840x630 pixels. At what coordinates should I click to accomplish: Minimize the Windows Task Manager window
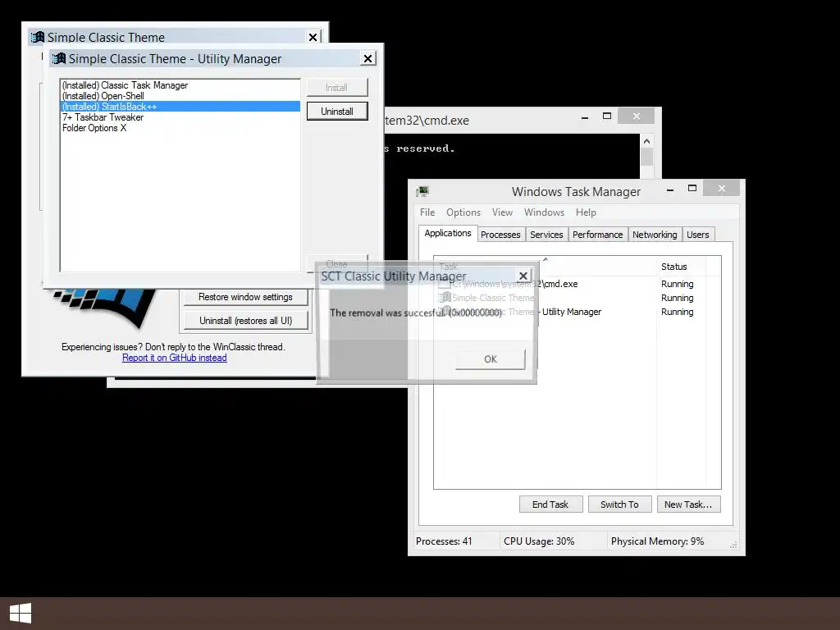(669, 189)
